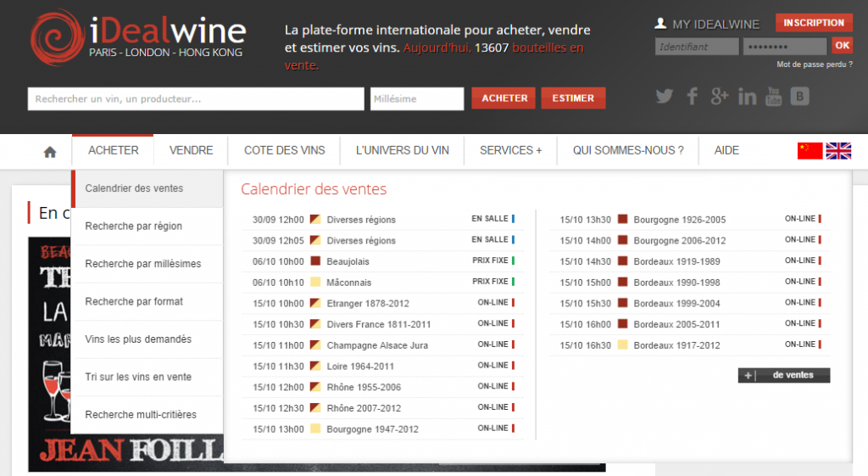Open Loire 1964-2011 sale
868x476 pixels.
383,367
